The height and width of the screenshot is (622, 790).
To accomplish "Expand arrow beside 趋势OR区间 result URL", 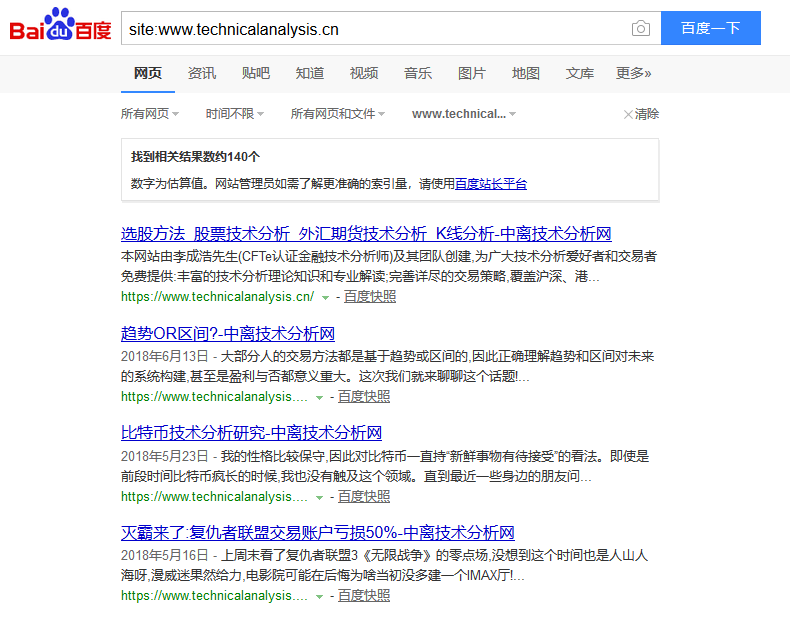I will click(319, 398).
